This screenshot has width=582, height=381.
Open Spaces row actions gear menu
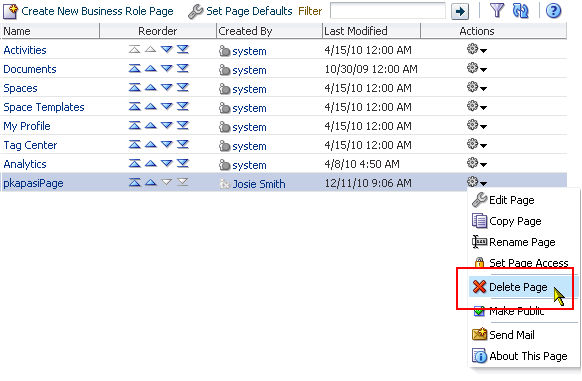pyautogui.click(x=477, y=87)
